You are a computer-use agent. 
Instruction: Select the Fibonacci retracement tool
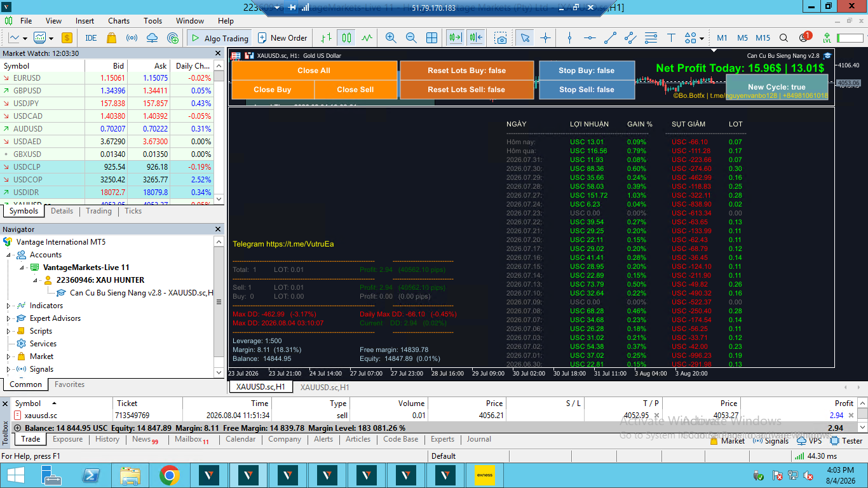coord(651,38)
